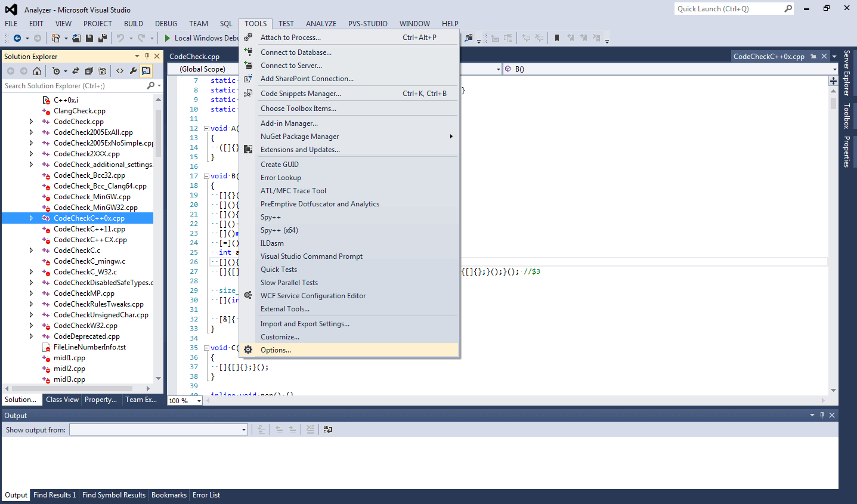Screen dimensions: 857x504
Task: Open Properties via the wrench icon
Action: pyautogui.click(x=133, y=71)
